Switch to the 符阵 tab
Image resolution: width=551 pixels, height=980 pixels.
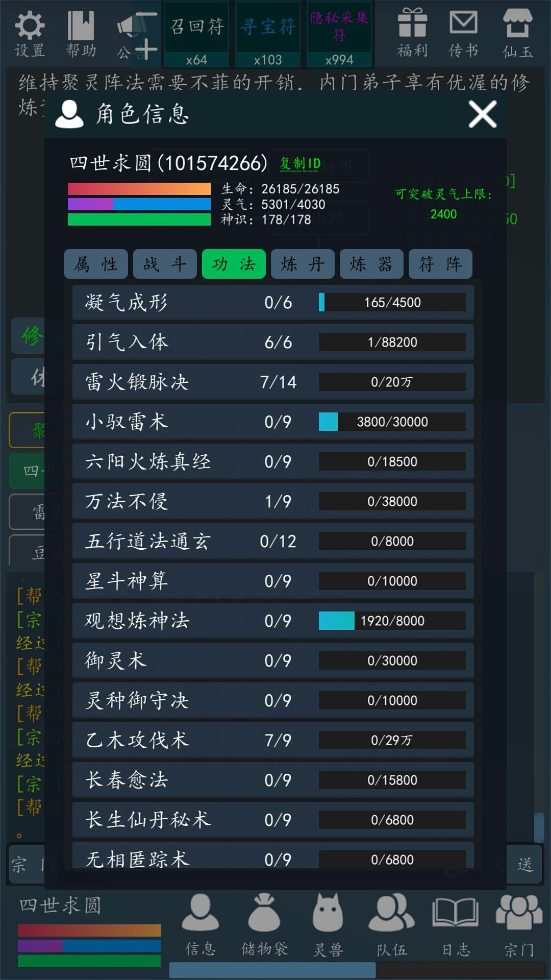point(440,264)
